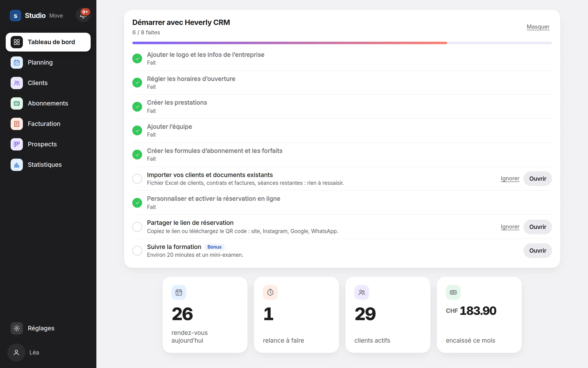This screenshot has width=588, height=368.
Task: Click Masquer to hide the onboarding card
Action: coord(538,27)
